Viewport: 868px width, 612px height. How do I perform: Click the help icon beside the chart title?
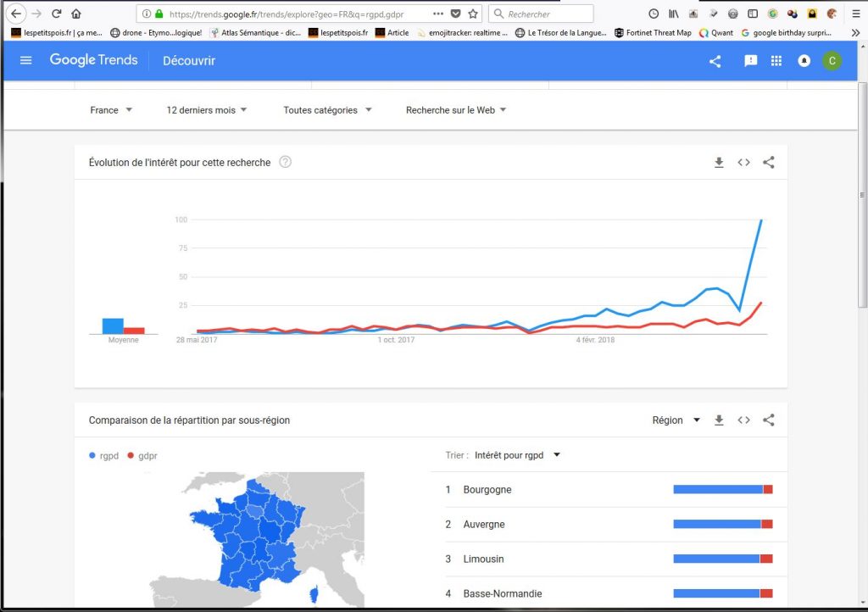(x=285, y=162)
